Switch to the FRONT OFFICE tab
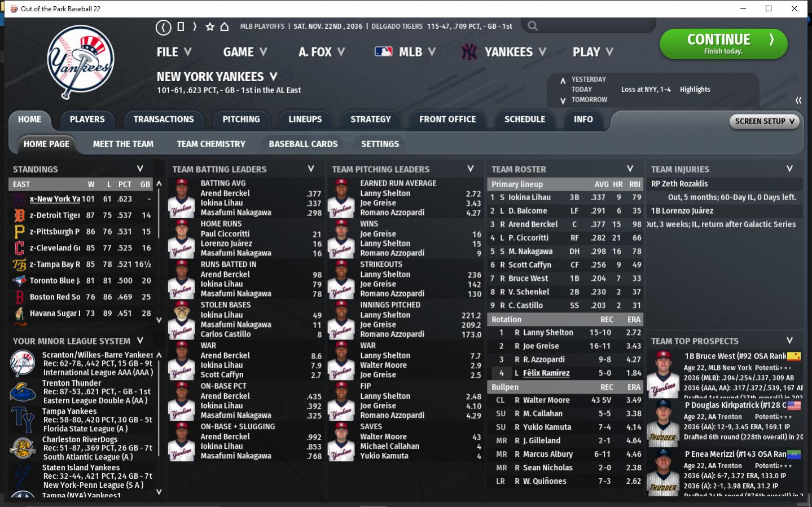The width and height of the screenshot is (812, 507). [447, 120]
